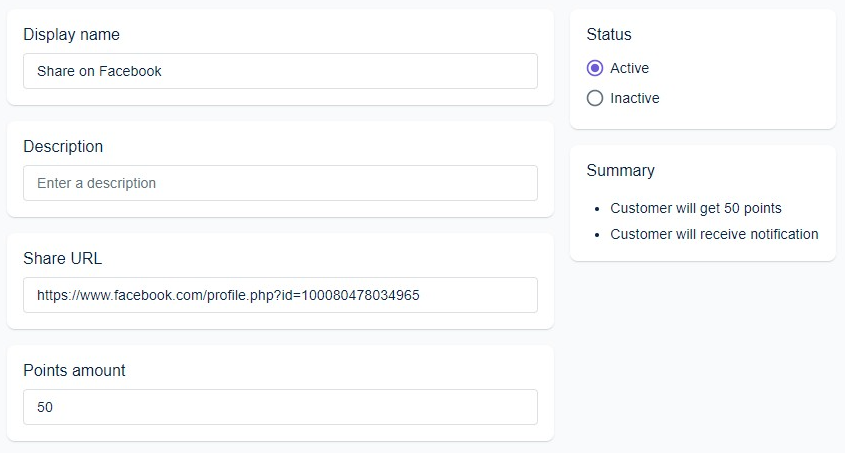Screen dimensions: 845x453
Task: Click the Display name input field
Action: pos(280,71)
